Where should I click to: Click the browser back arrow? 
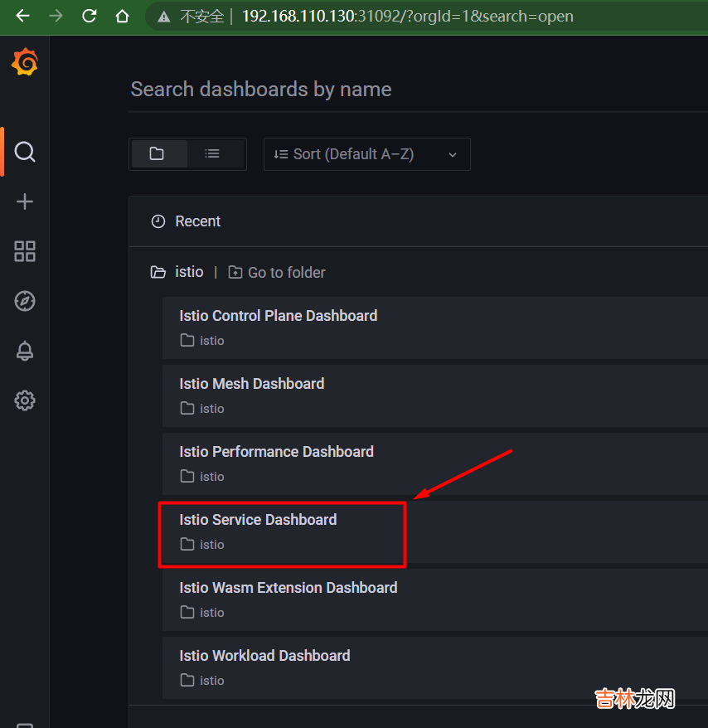[x=22, y=16]
